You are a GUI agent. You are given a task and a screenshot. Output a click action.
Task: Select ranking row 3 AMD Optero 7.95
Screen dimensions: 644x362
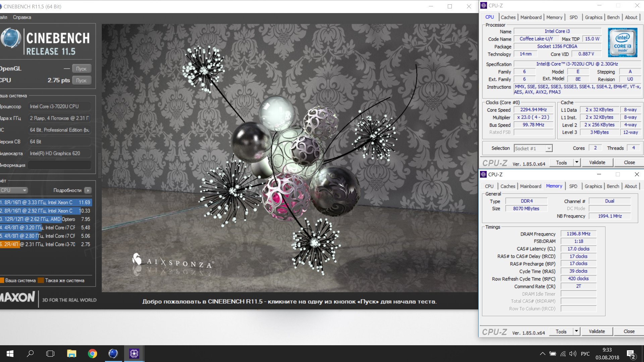(x=46, y=219)
